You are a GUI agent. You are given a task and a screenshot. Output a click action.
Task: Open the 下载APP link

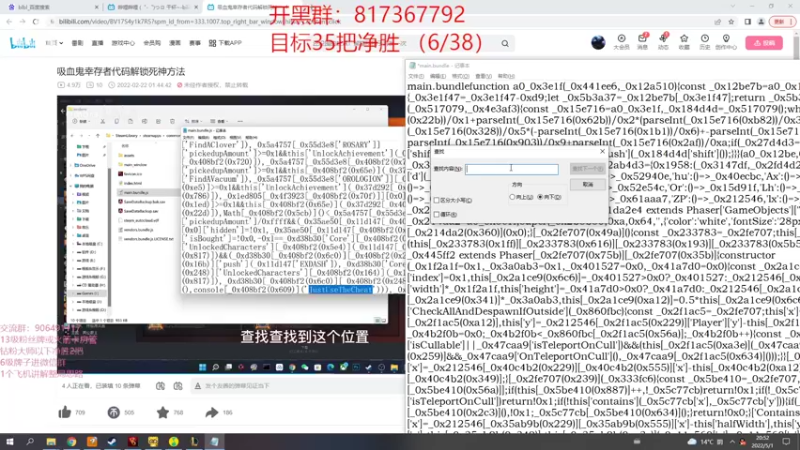(225, 43)
